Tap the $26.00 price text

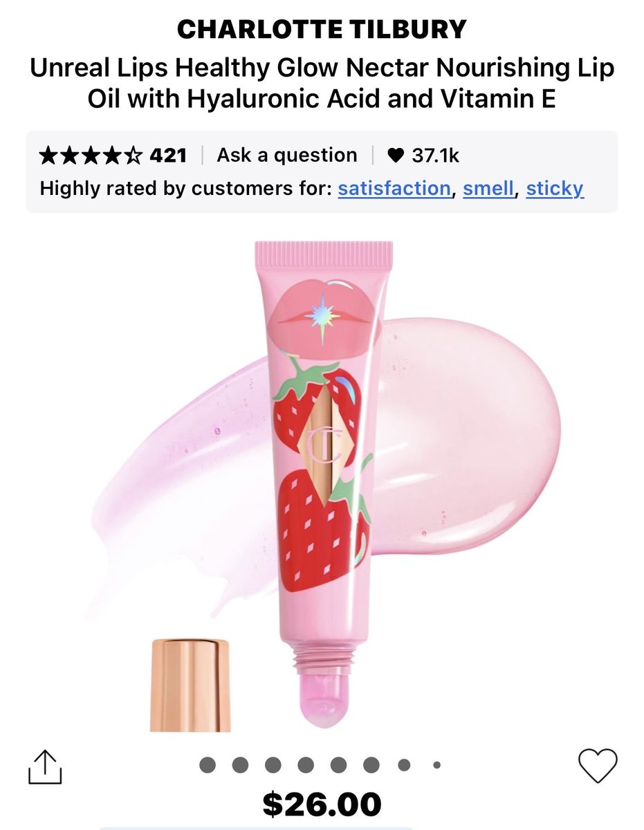322,804
